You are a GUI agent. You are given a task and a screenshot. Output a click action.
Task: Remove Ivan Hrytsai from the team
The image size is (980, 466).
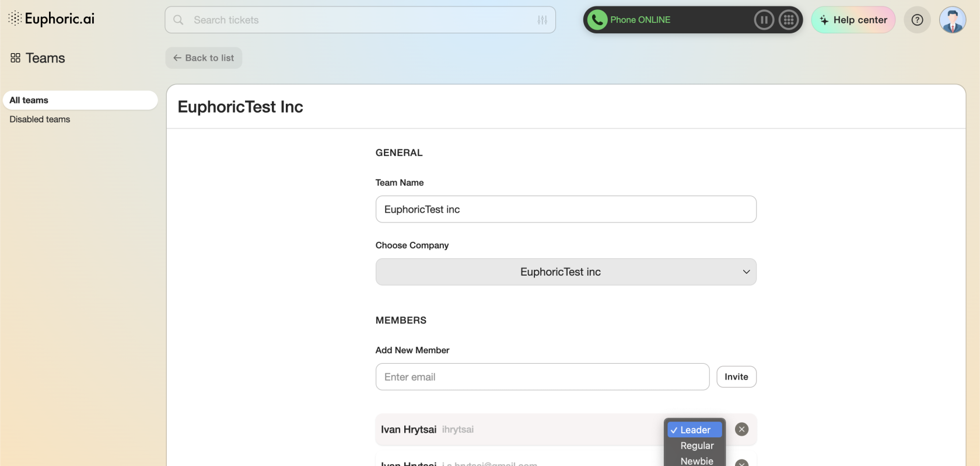tap(741, 429)
